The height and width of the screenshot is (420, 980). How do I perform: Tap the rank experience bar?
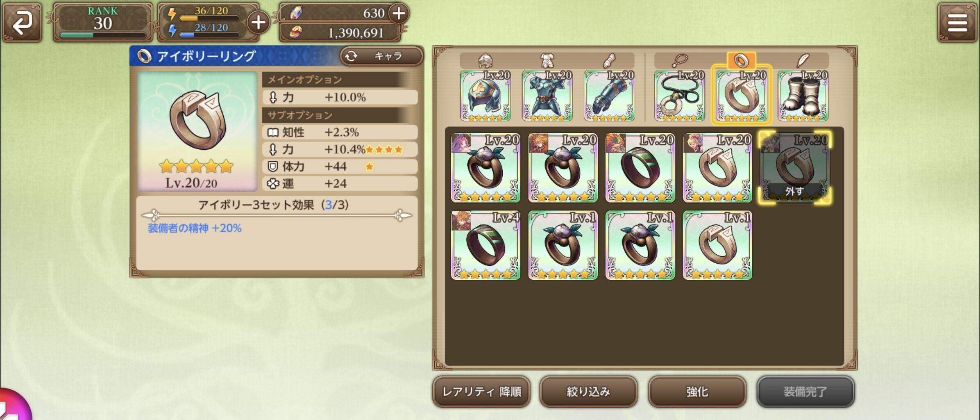[103, 35]
